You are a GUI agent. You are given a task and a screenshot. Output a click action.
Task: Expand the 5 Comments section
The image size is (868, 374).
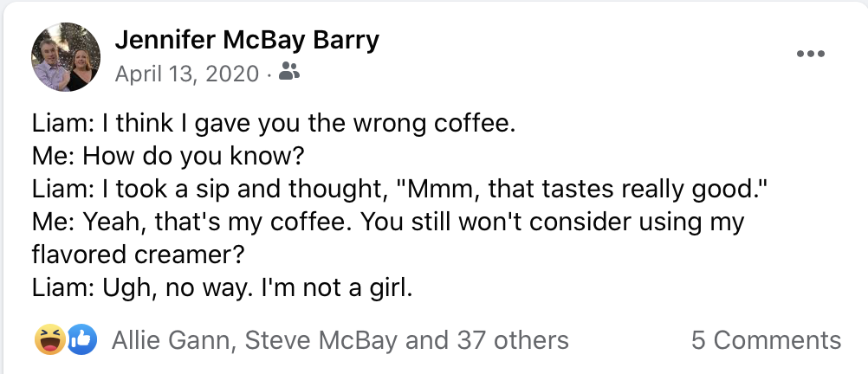point(766,340)
